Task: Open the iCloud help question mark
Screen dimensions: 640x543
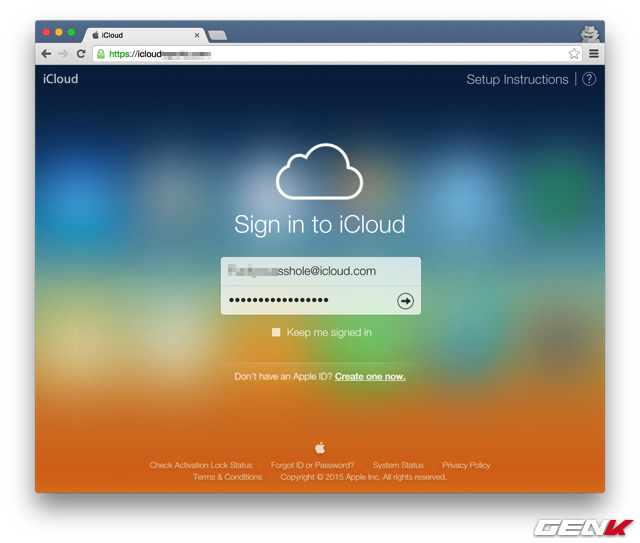Action: [589, 79]
